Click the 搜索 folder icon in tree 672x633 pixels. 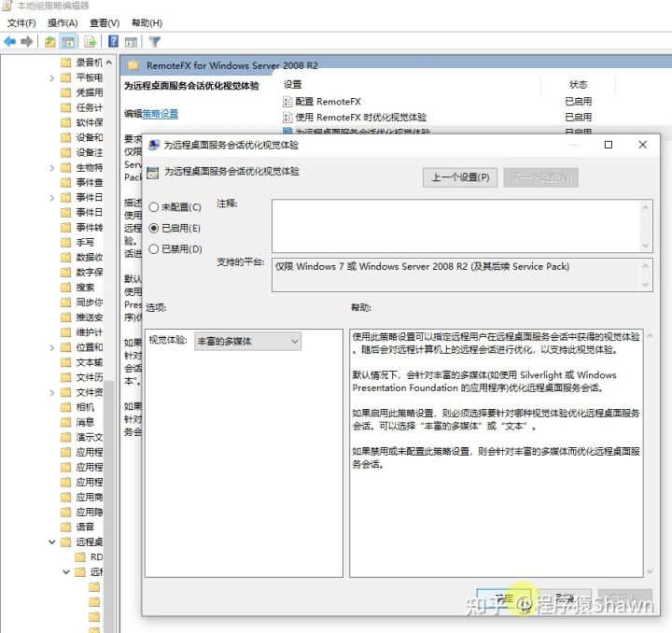(x=65, y=288)
